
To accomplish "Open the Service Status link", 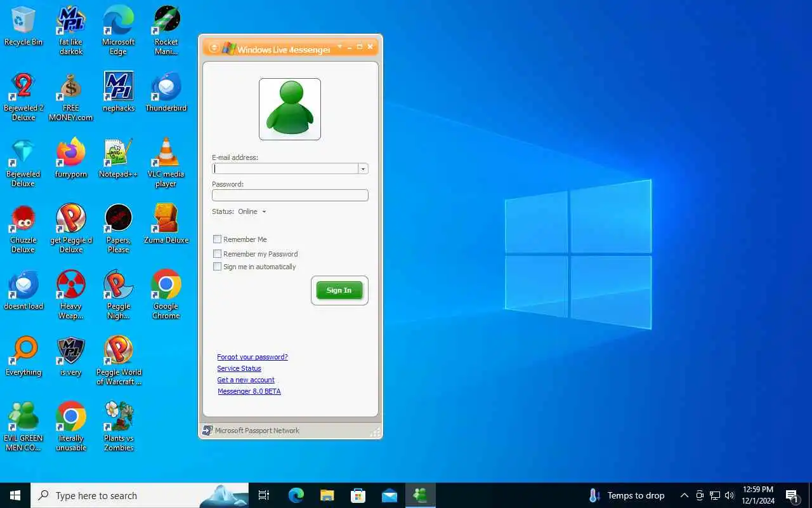I will click(x=239, y=368).
